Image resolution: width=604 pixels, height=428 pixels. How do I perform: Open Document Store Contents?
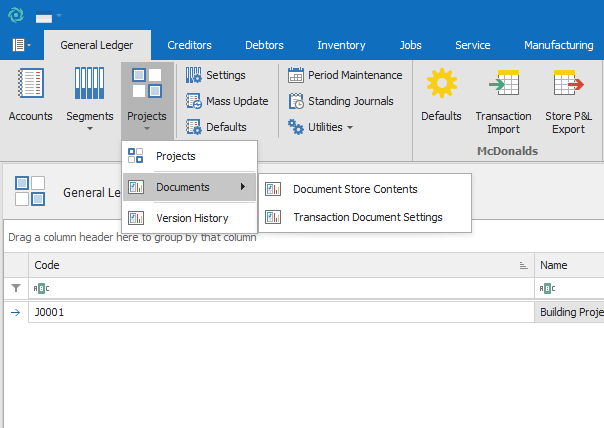pyautogui.click(x=355, y=189)
